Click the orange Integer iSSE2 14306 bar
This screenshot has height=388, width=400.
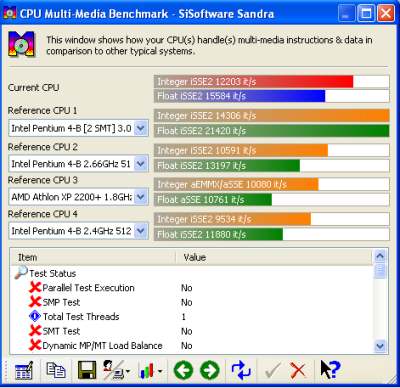271,116
